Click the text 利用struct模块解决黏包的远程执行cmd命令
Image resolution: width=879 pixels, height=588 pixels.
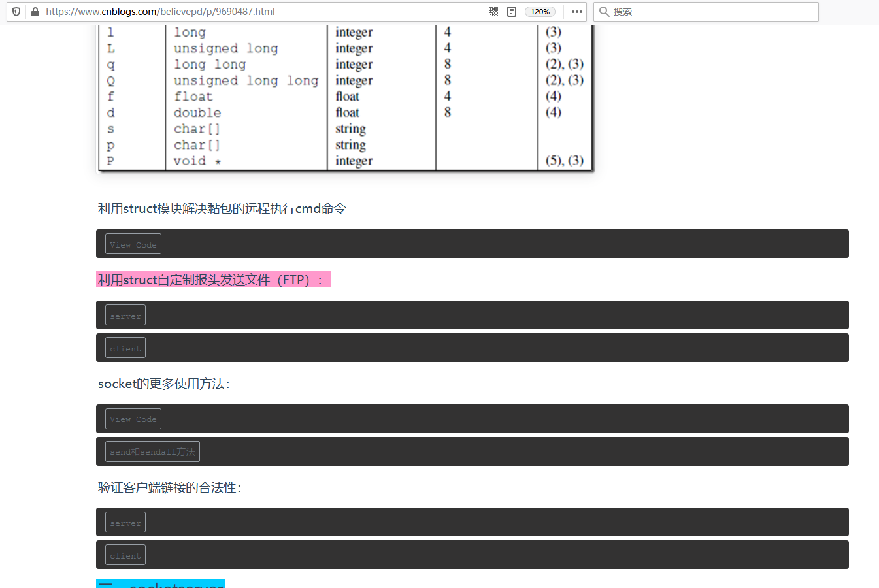pos(222,208)
